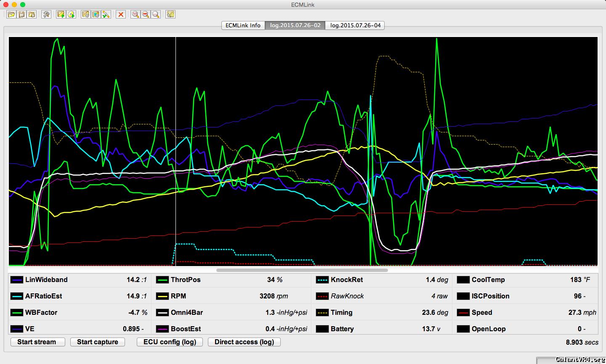Click the Start capture button
Viewport: 606px width, 364px height.
click(x=98, y=342)
